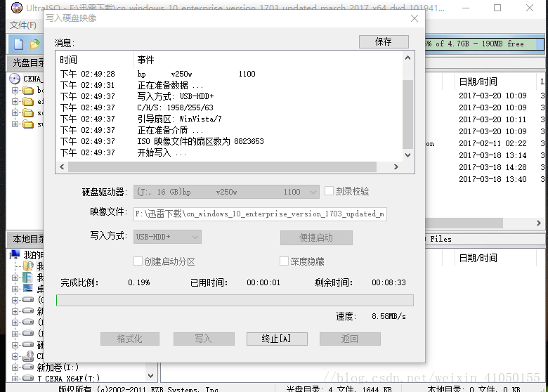Click the date entry 2017-03-18 14:28
Screen dimensions: 548x392
[492, 167]
